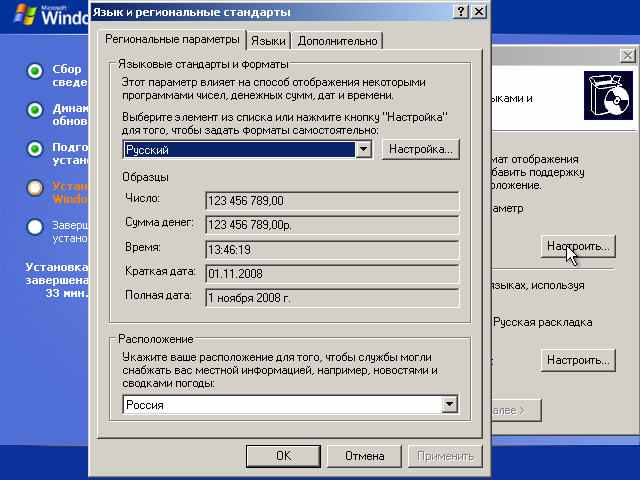Click the active Установка Windows step indicator
The height and width of the screenshot is (480, 640).
tap(35, 188)
